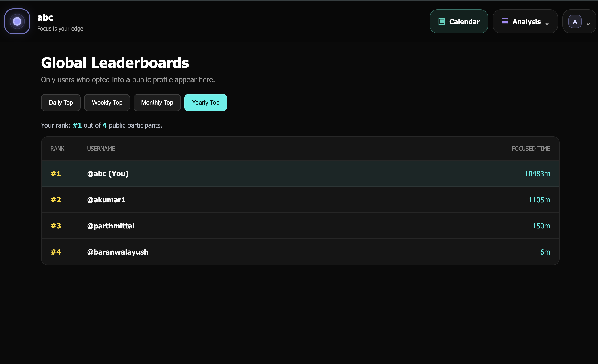The height and width of the screenshot is (364, 598).
Task: Click the purple focus app logo icon
Action: coord(17,21)
